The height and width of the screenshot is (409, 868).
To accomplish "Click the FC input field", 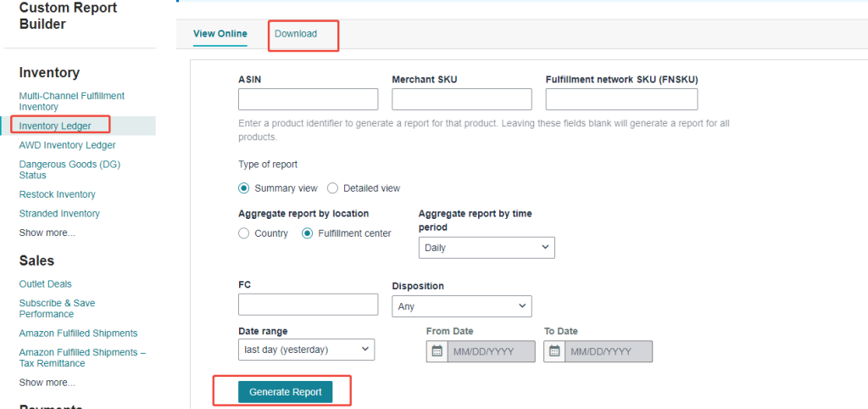I will pyautogui.click(x=308, y=305).
